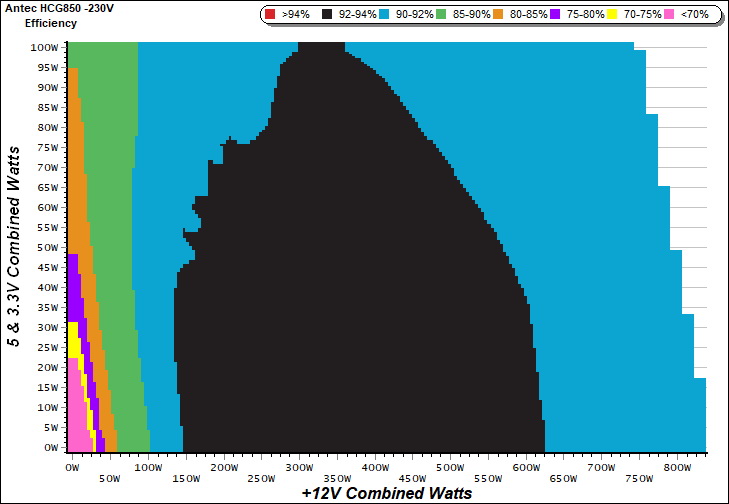The width and height of the screenshot is (729, 504).
Task: Click the 400W tick label on horizontal axis
Action: click(x=375, y=467)
